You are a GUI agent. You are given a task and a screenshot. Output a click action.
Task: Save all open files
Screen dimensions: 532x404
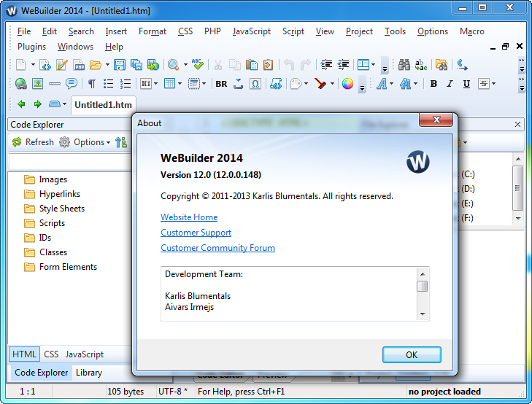(136, 64)
